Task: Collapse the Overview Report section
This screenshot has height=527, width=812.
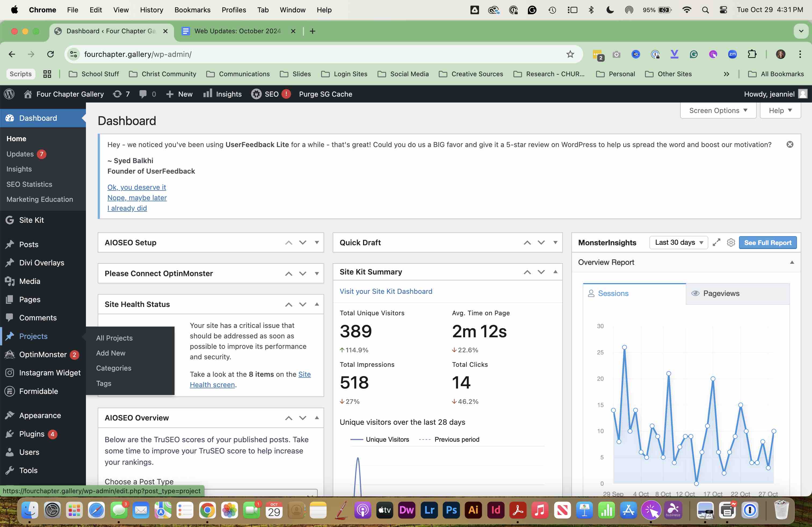Action: [x=792, y=262]
